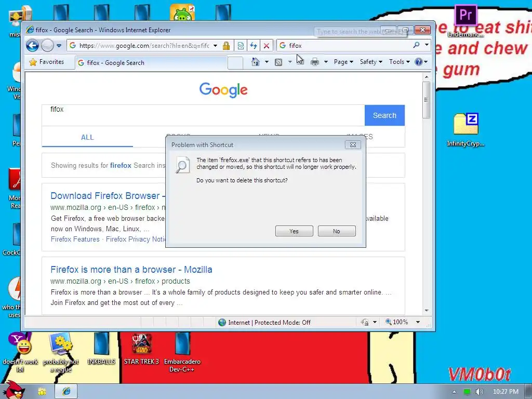The height and width of the screenshot is (399, 532).
Task: Select the green pig Bad Piggies desktop icon
Action: tap(182, 12)
